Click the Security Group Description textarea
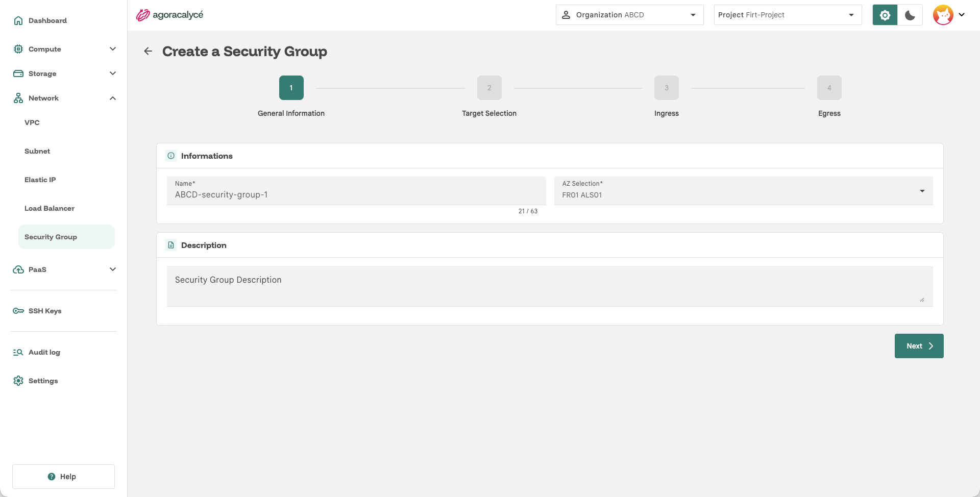Screen dimensions: 980x497 [550, 286]
